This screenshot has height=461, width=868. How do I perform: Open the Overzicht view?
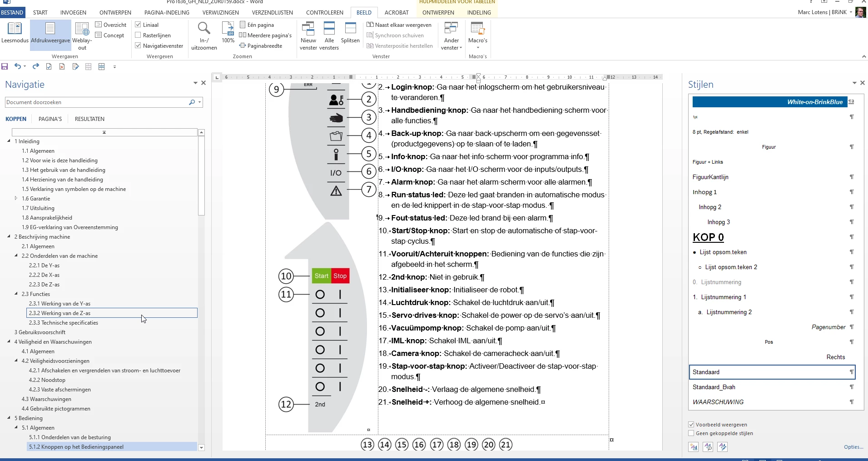pos(110,25)
